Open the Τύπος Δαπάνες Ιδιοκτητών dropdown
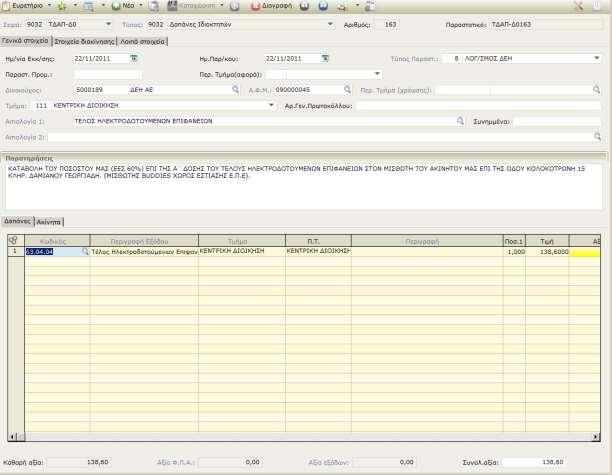The height and width of the screenshot is (475, 612). 330,24
